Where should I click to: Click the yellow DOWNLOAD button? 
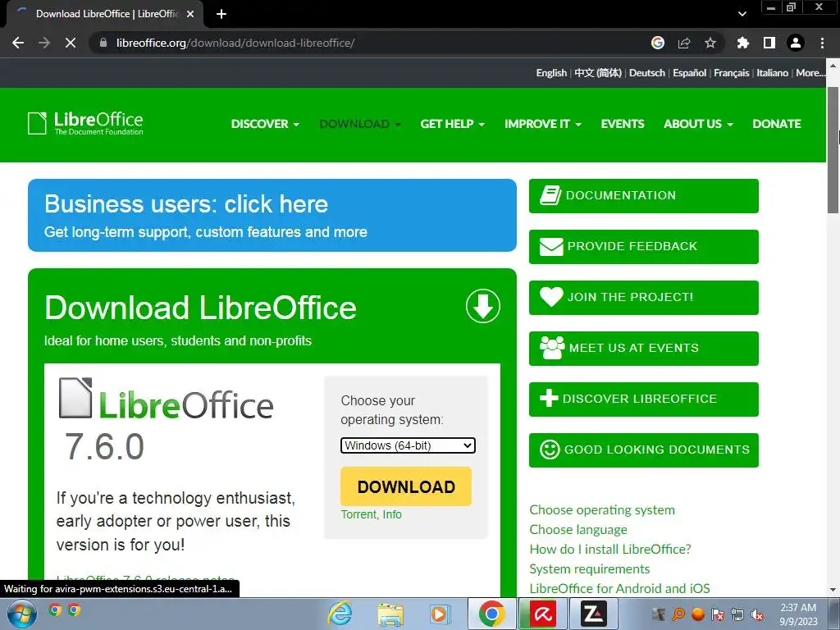tap(406, 486)
